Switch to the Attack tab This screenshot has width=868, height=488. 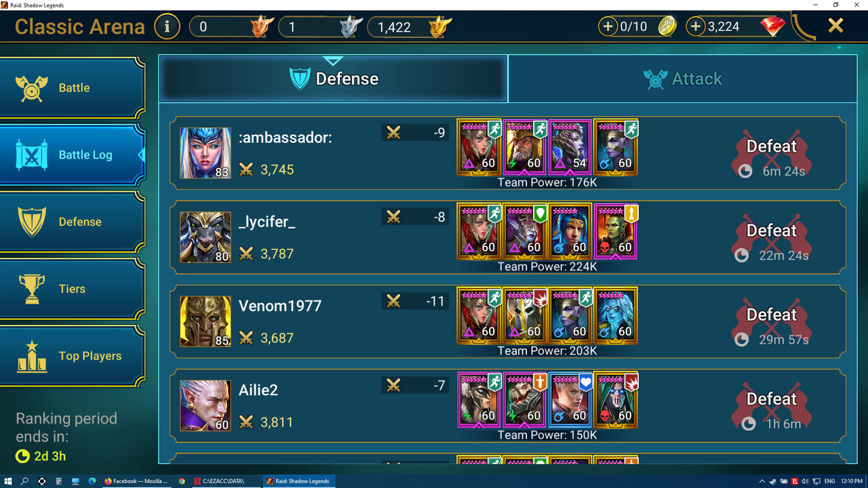tap(683, 79)
